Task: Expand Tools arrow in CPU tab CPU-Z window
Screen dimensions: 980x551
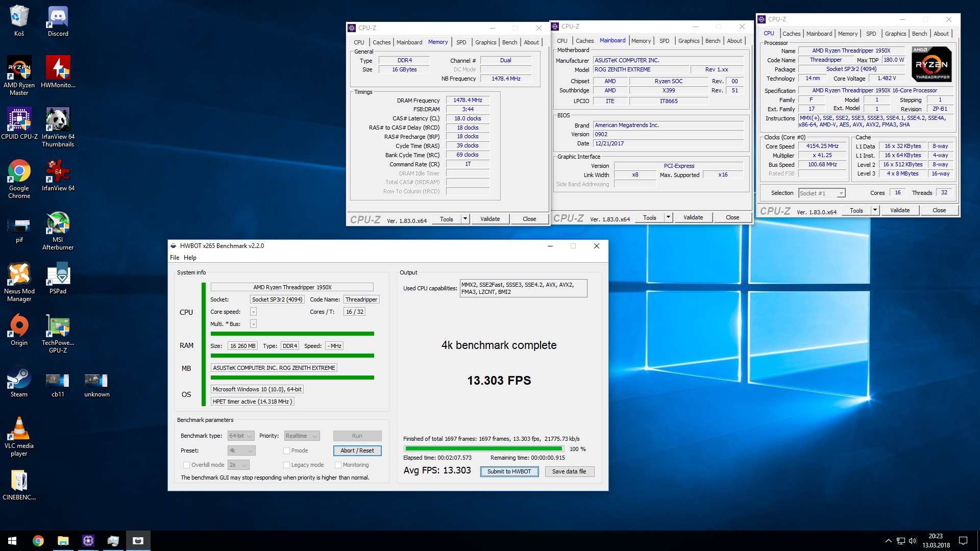Action: (x=875, y=210)
